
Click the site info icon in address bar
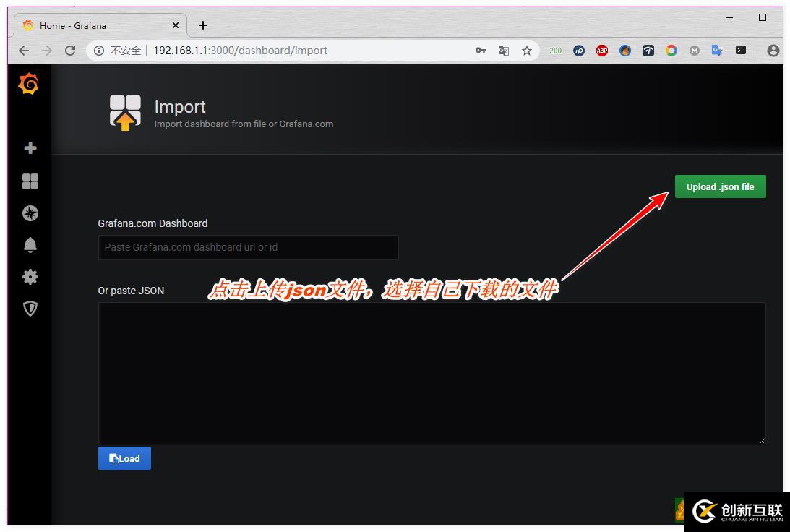pos(99,51)
